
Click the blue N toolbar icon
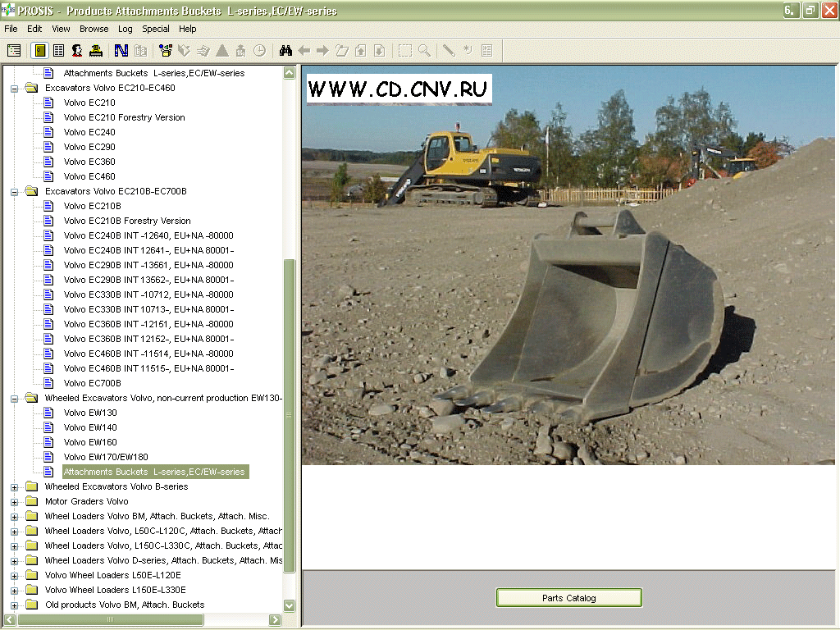121,51
